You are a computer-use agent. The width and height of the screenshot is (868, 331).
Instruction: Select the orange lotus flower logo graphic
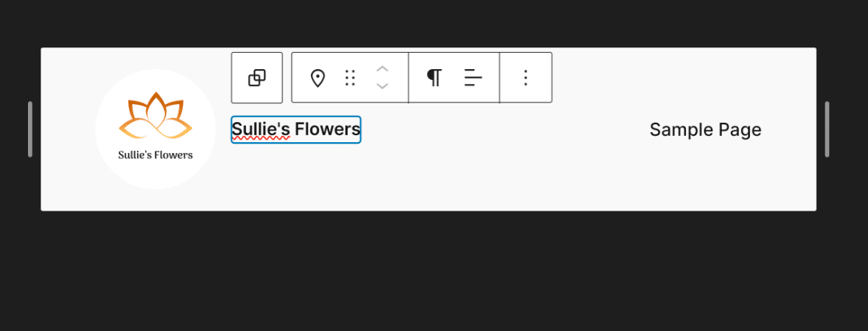(x=156, y=117)
